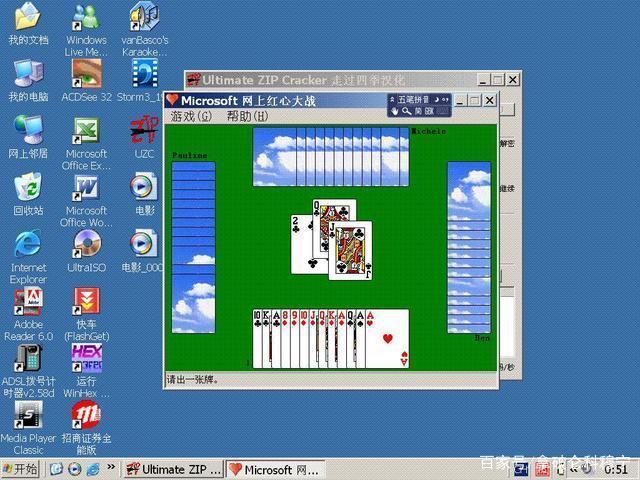Open the 帮助(H) help menu
The image size is (640, 480).
(246, 116)
